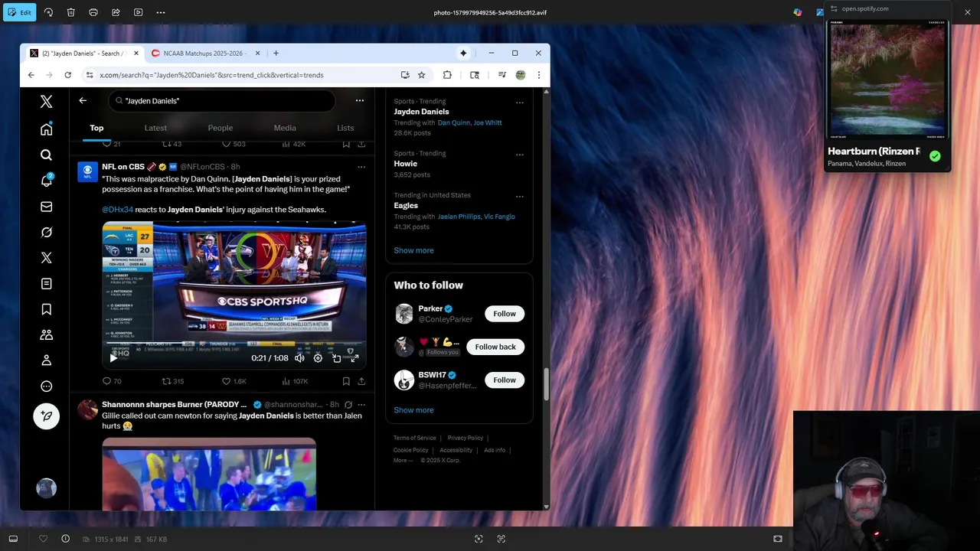Image resolution: width=980 pixels, height=551 pixels.
Task: Favorite photo with heart icon in status bar
Action: point(43,539)
